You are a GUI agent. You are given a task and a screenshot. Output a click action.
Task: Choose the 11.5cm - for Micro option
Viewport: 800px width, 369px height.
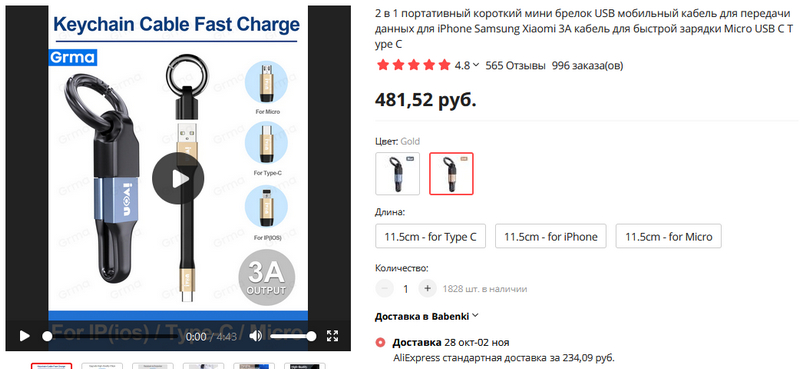pos(668,236)
